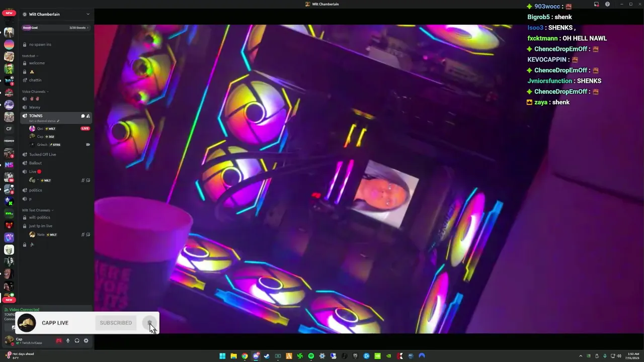Click Jvniorsfunction username in stream chat
Screen dimensions: 644x362
[549, 81]
